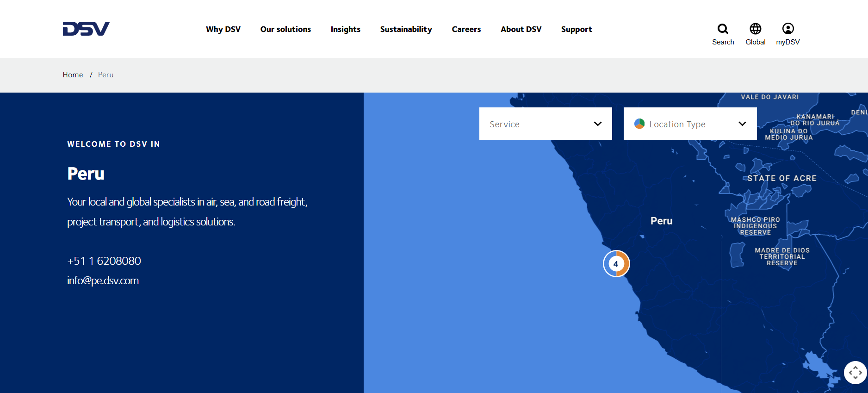Click the Peru page heading

[x=86, y=174]
